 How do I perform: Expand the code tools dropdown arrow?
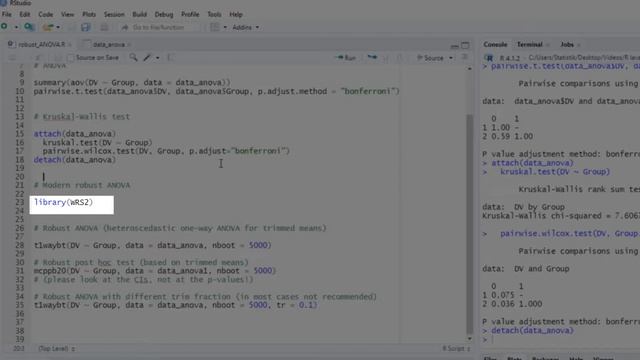(x=158, y=58)
